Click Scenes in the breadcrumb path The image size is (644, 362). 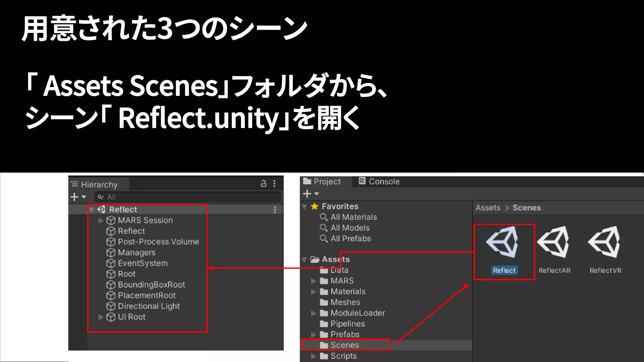527,208
